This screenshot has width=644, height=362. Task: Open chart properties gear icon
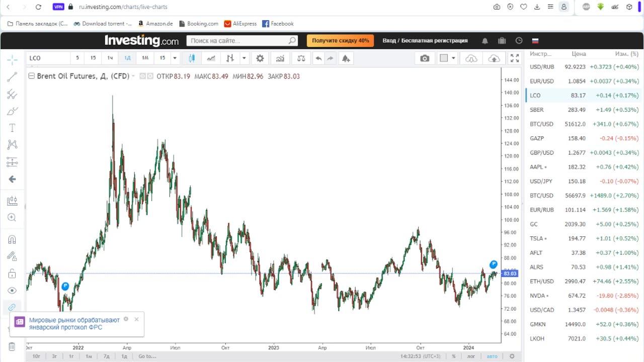coord(260,58)
